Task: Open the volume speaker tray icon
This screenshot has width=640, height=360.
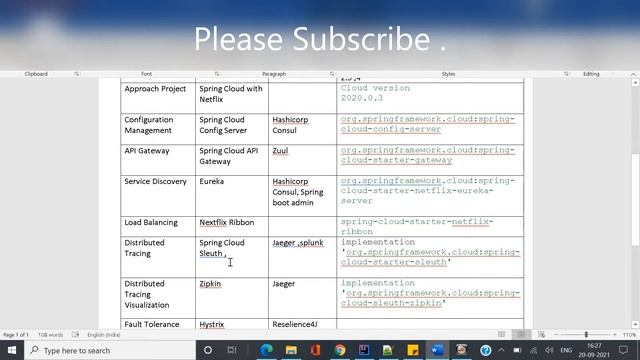Action: pos(549,350)
